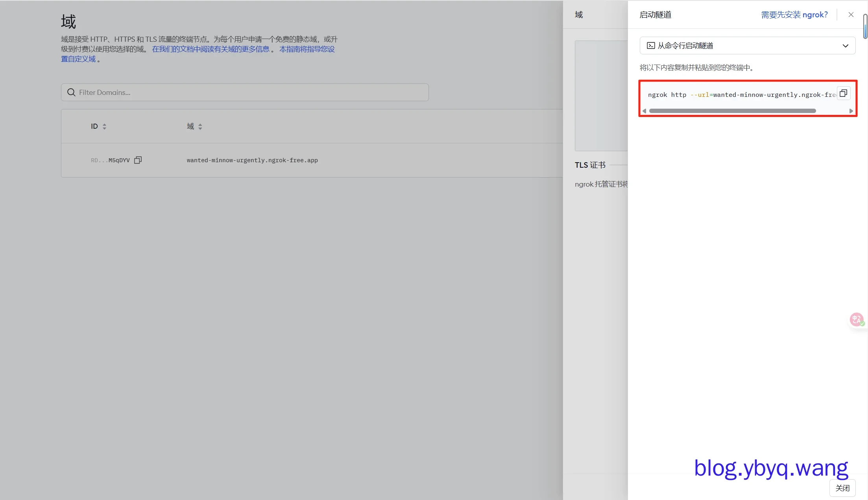Click the 关闭 button

click(842, 488)
